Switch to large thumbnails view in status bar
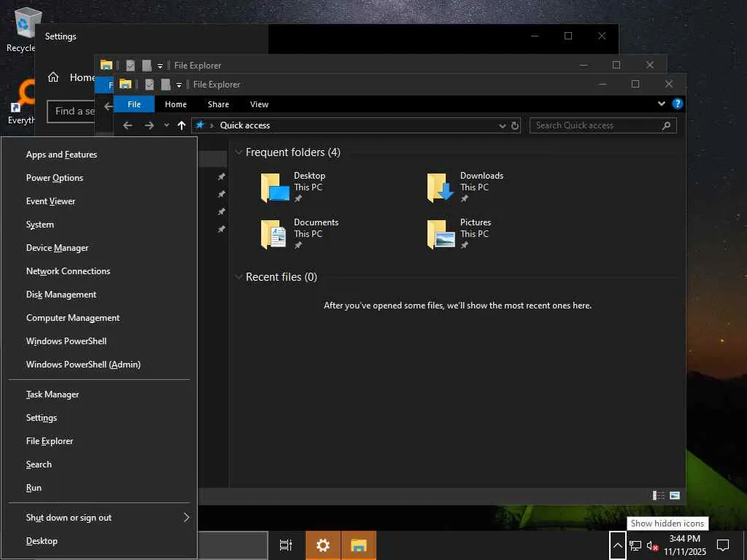 coord(675,496)
